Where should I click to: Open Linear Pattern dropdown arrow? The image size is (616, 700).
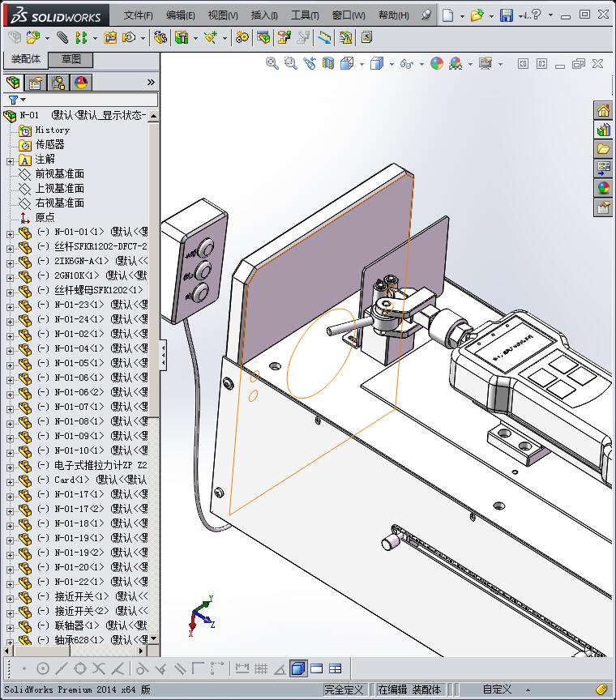(x=95, y=38)
